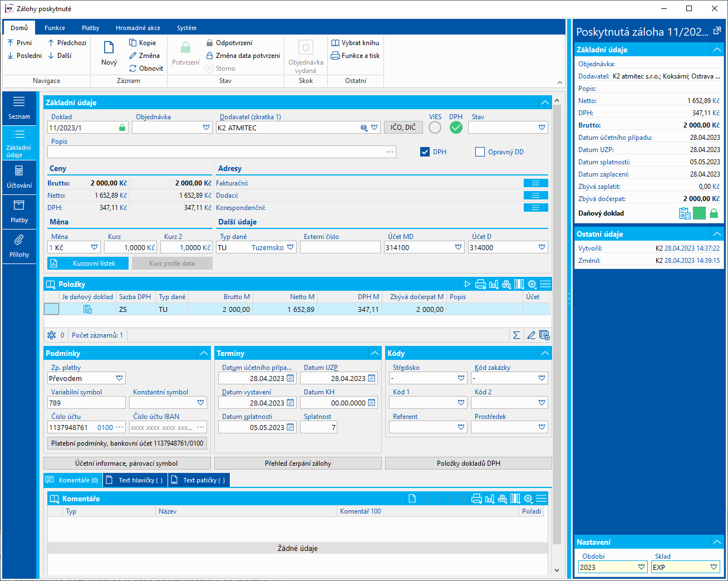Viewport: 728px width, 581px height.
Task: Open the Přílohy attachments section
Action: pyautogui.click(x=19, y=246)
